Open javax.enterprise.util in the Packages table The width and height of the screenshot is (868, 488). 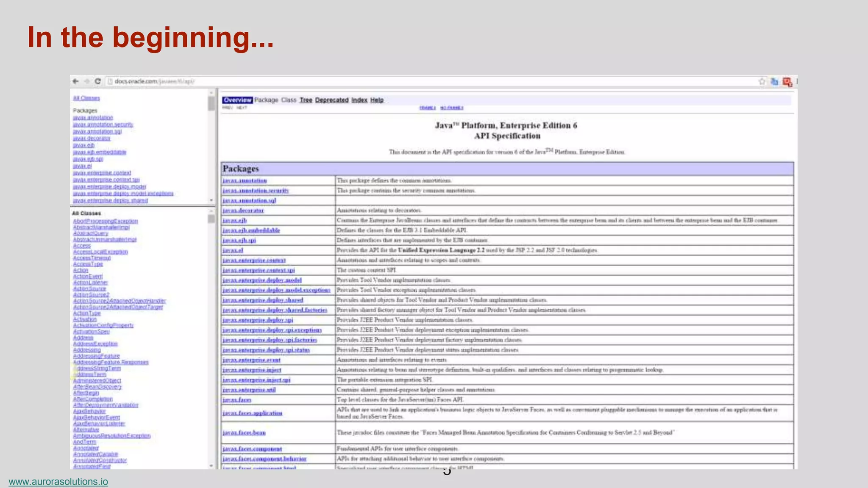tap(249, 390)
